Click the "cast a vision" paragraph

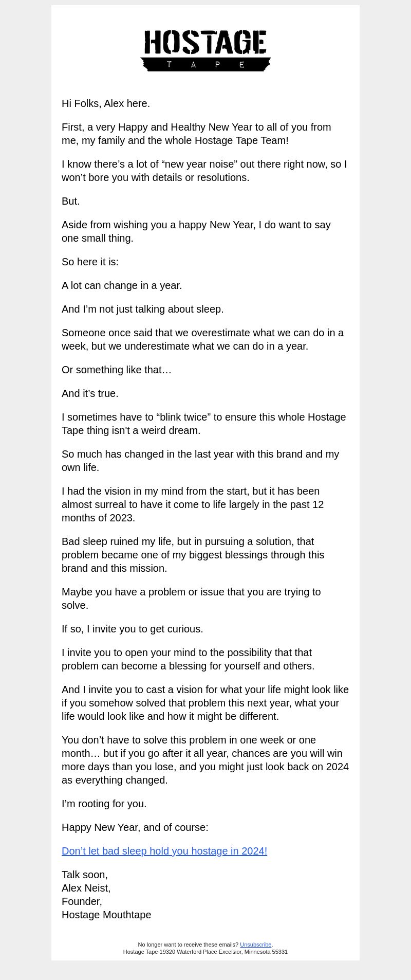tap(205, 703)
